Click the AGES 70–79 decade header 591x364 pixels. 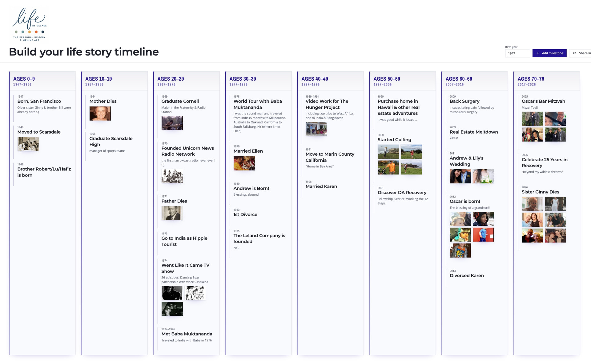(547, 81)
